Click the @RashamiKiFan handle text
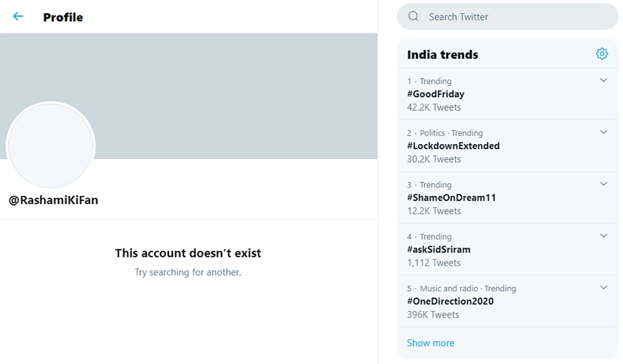The image size is (623, 364). point(53,200)
